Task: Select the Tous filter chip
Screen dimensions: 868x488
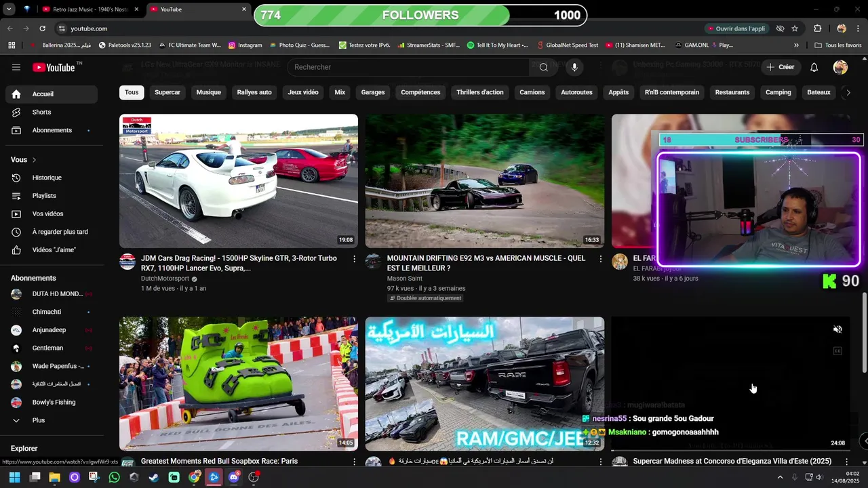Action: (132, 92)
